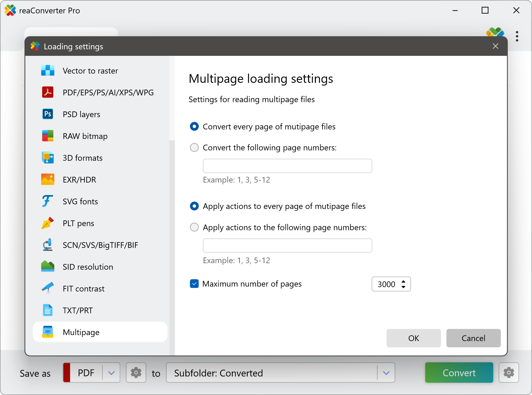Open the Subfolder: Converted destination dropdown
The height and width of the screenshot is (395, 532).
click(386, 373)
